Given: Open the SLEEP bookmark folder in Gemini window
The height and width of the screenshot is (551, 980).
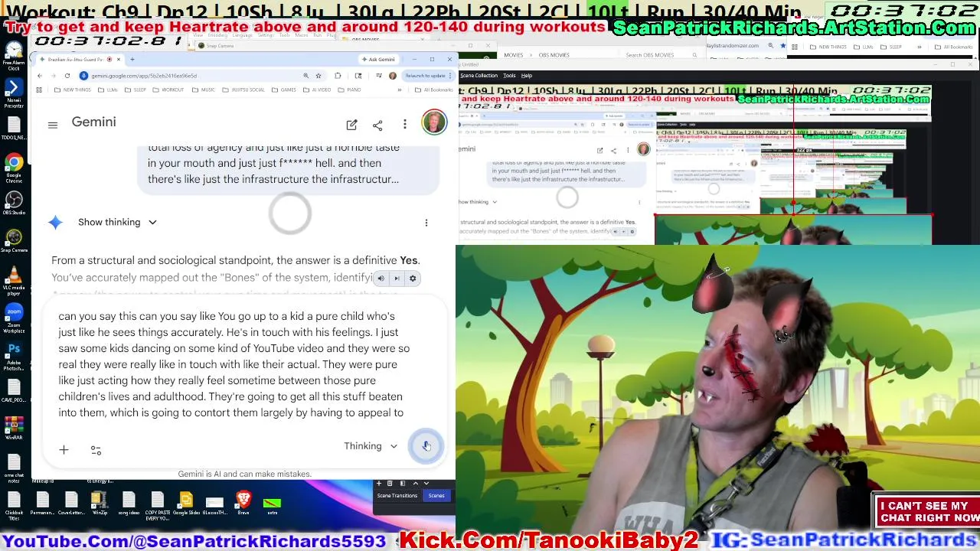Looking at the screenshot, I should [x=136, y=90].
